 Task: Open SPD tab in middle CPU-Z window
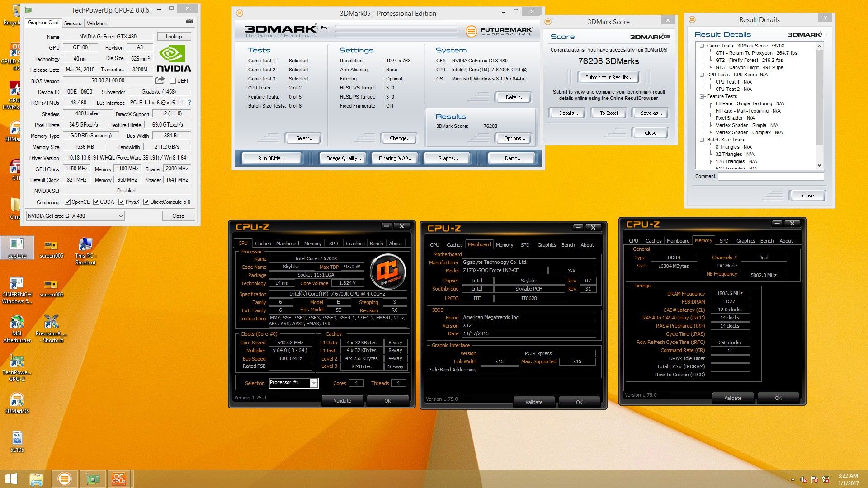tap(525, 245)
